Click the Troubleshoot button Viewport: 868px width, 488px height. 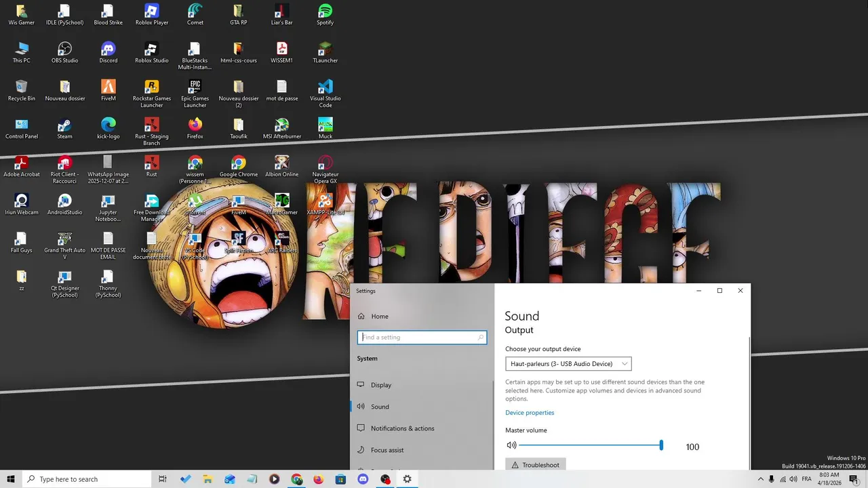tap(536, 465)
